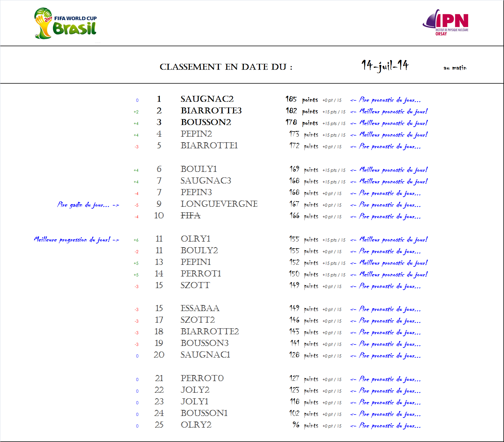The height and width of the screenshot is (442, 504).
Task: Click the 'Meilleure progression du jour!' note
Action: coord(76,240)
